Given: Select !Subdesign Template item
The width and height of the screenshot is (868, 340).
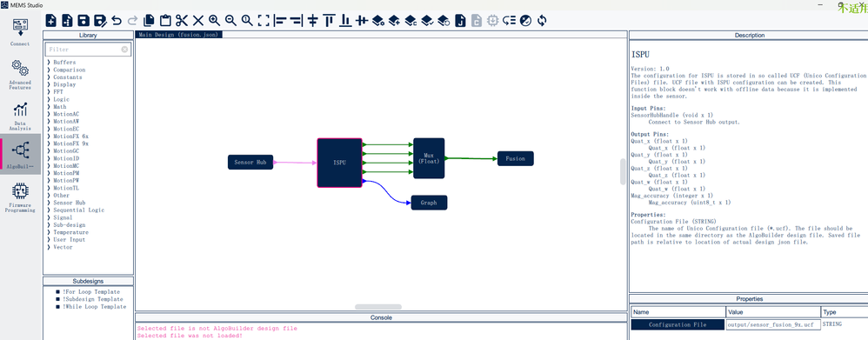Looking at the screenshot, I should (x=92, y=299).
